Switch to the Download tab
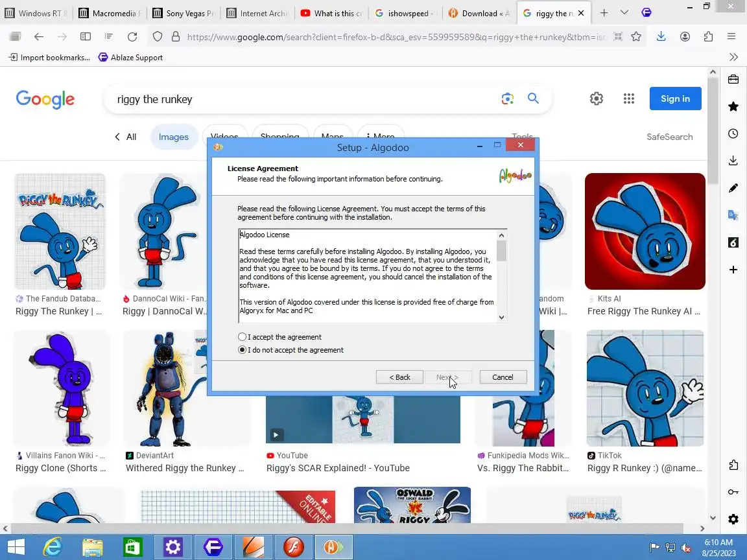Image resolution: width=747 pixels, height=560 pixels. point(479,14)
